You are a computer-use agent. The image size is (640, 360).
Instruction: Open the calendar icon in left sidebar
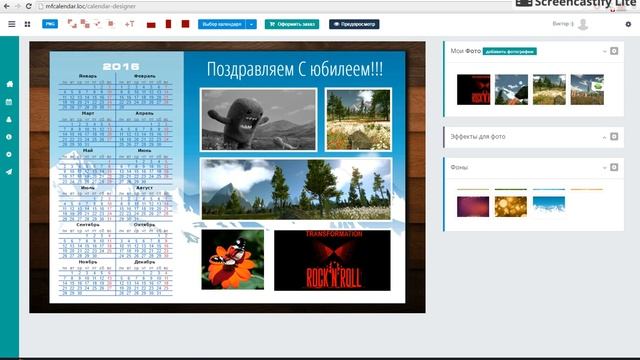(9, 102)
